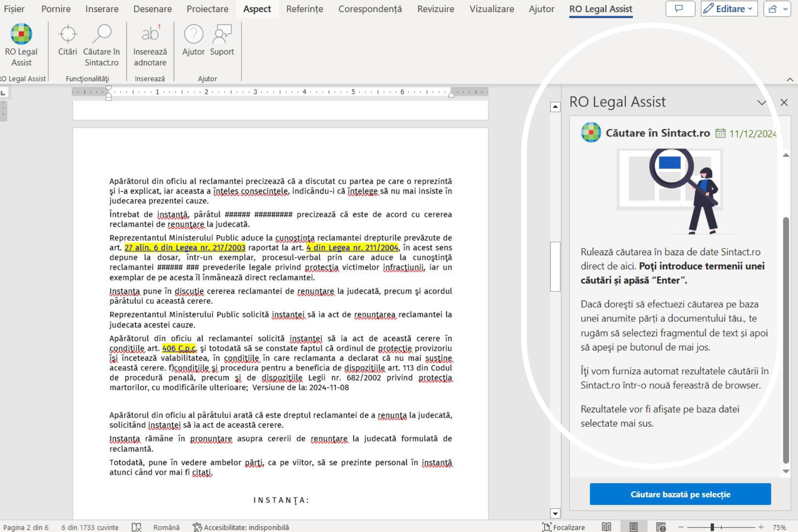Click the zoom slider handle
The image size is (798, 532).
(x=712, y=527)
